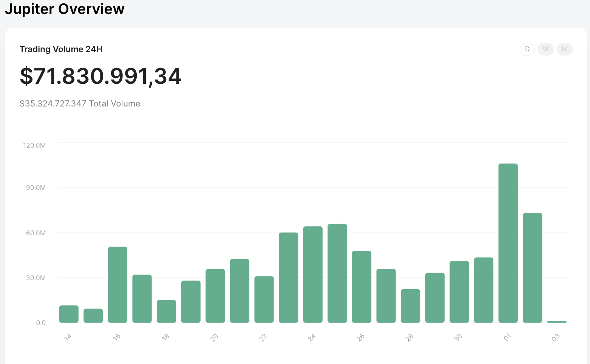
Task: Switch chart to daily view with D button
Action: [x=527, y=49]
